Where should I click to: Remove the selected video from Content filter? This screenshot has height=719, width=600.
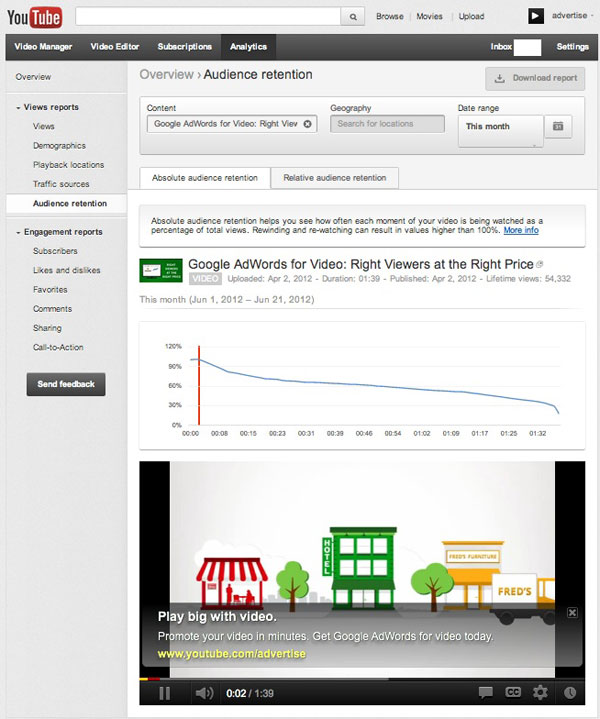(x=308, y=124)
